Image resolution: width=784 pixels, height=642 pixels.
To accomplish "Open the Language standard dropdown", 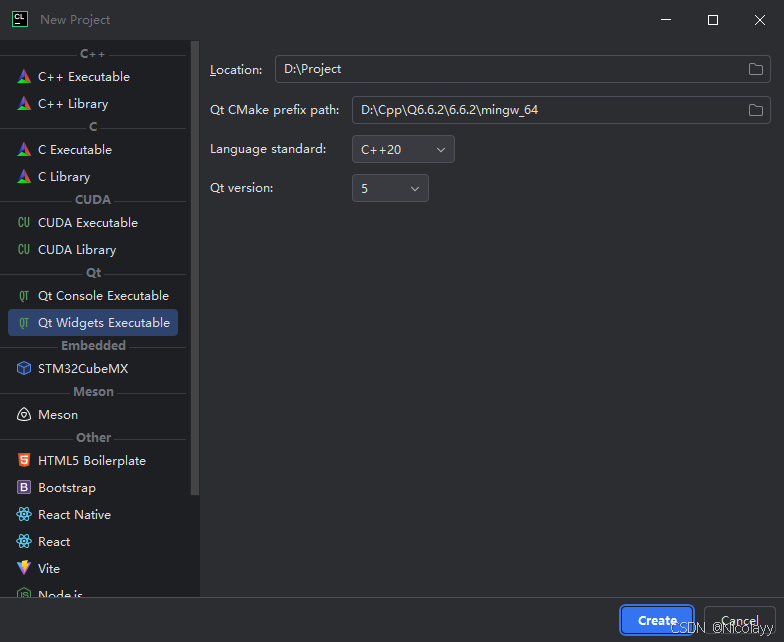I will point(403,149).
